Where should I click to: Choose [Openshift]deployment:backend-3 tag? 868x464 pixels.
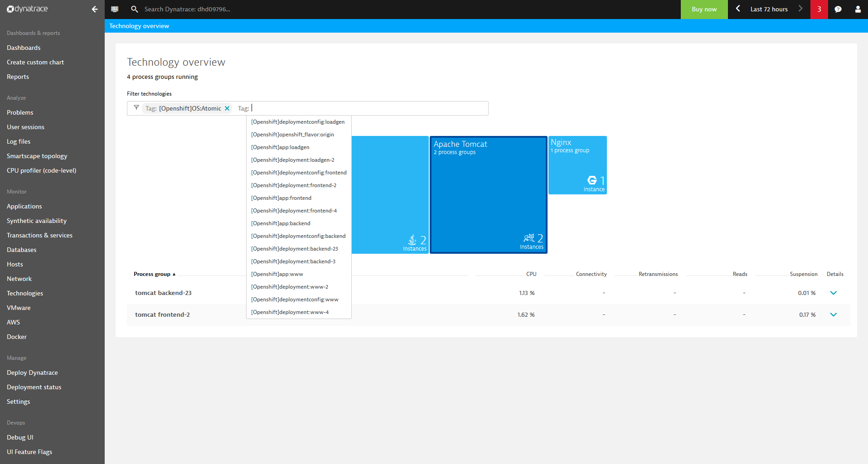298,261
